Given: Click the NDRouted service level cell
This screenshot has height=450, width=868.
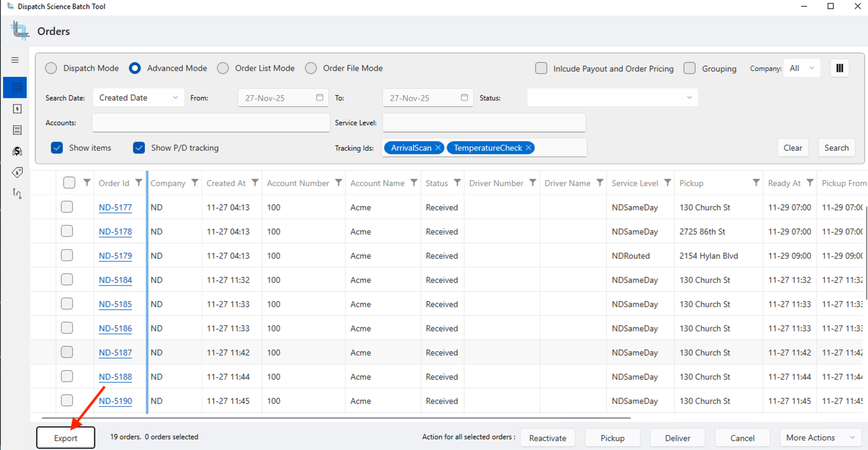Looking at the screenshot, I should 641,256.
